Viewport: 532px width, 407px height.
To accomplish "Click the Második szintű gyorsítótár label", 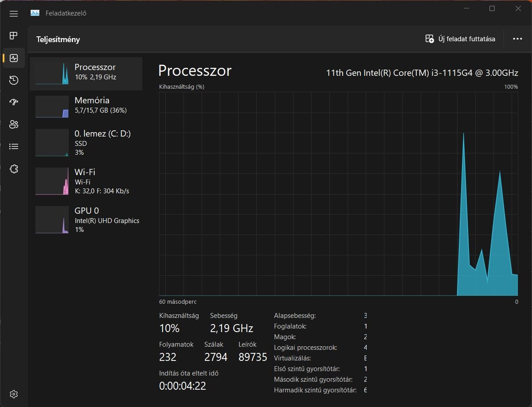I will (x=313, y=380).
